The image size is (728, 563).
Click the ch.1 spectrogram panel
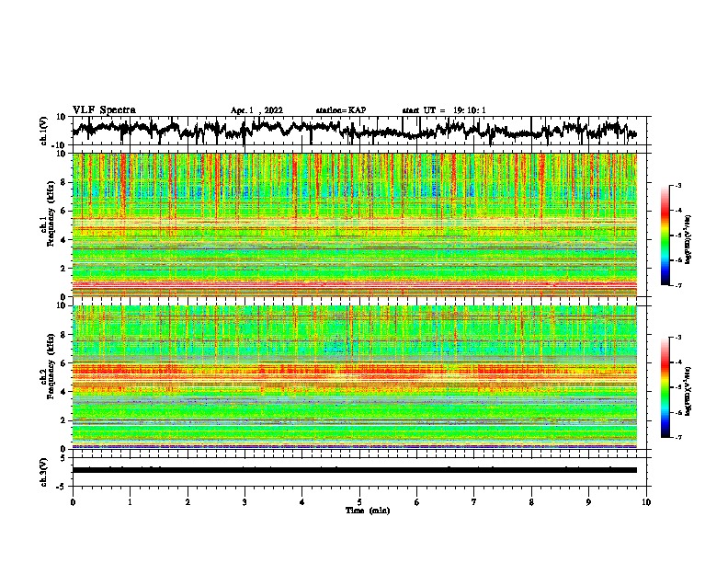coord(355,224)
